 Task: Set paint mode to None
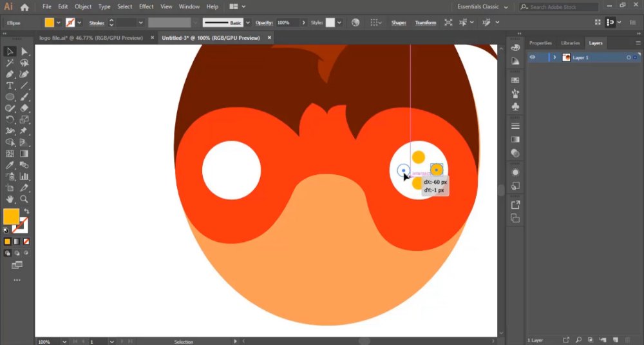(x=26, y=242)
